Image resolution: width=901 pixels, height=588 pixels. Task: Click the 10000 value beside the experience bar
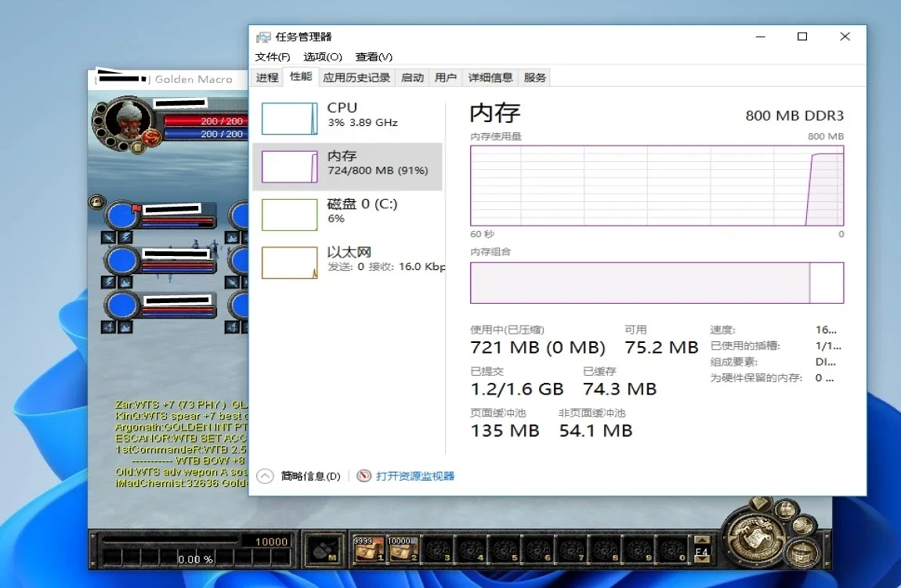pos(271,542)
